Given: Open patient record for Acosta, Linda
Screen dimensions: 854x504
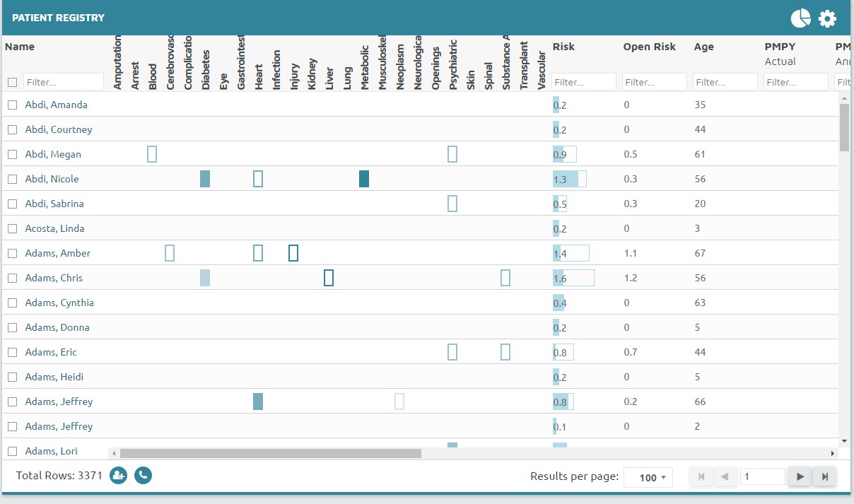Looking at the screenshot, I should [x=54, y=228].
